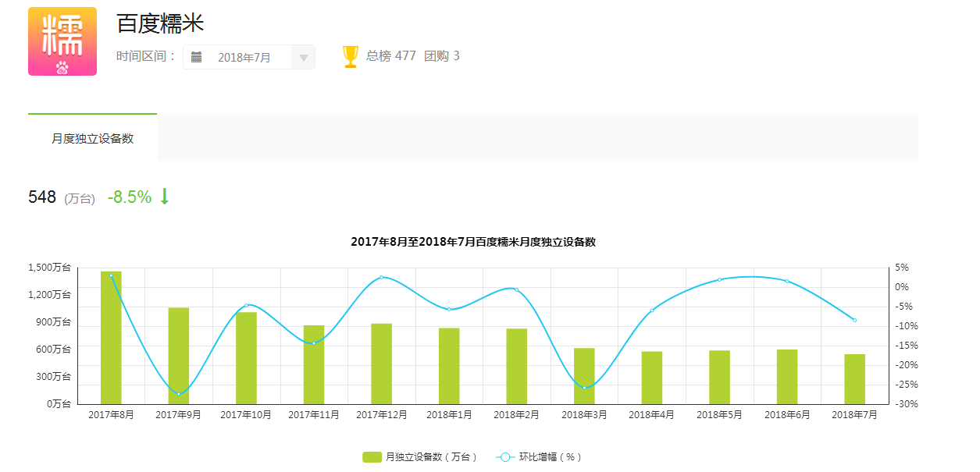Click the green legend color swatch
980x472 pixels.
(372, 457)
